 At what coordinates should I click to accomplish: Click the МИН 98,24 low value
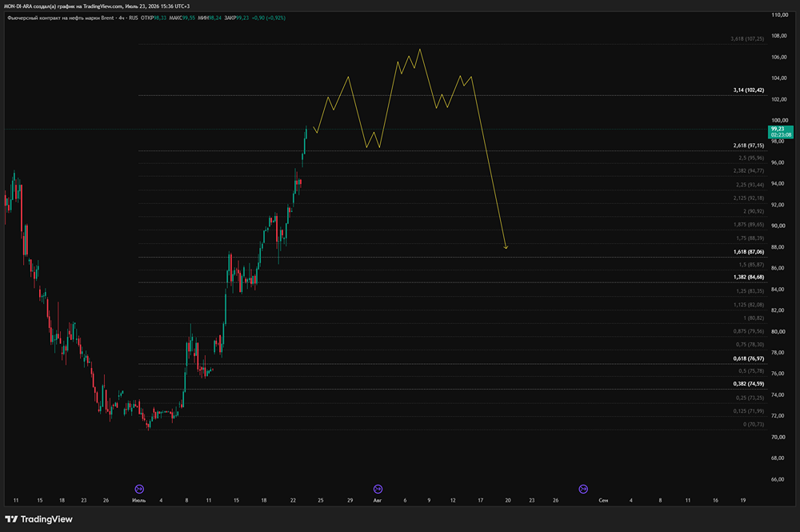(x=210, y=18)
